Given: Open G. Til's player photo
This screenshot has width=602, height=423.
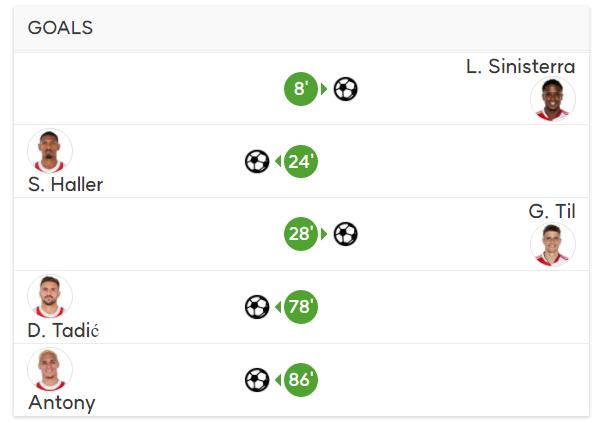Looking at the screenshot, I should coord(552,244).
